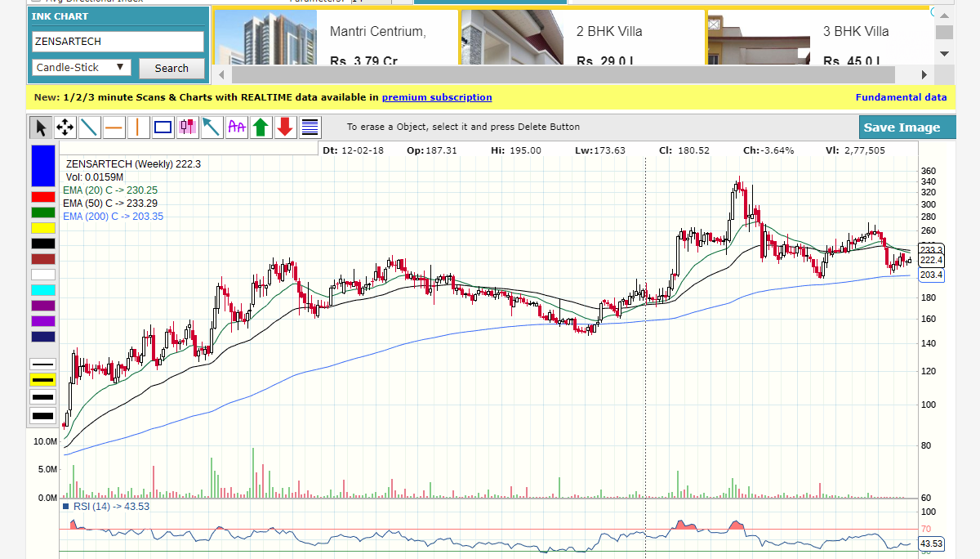Place a red down arrow marker
Image resolution: width=980 pixels, height=559 pixels.
pos(285,127)
